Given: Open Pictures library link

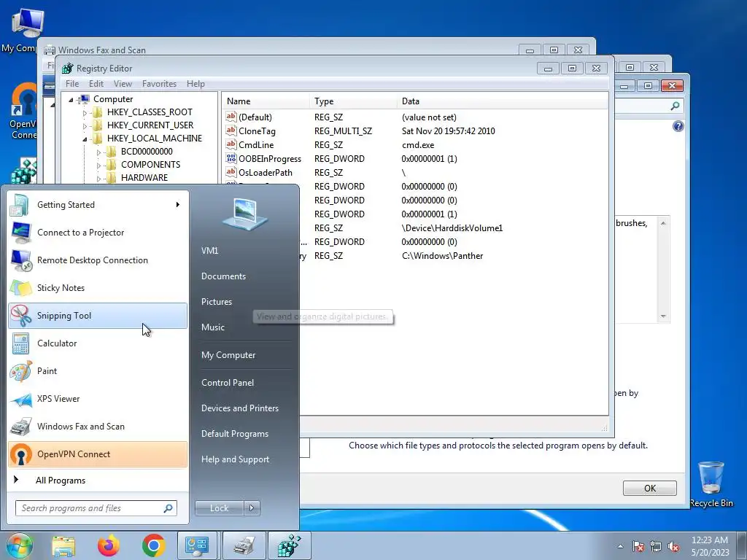Looking at the screenshot, I should tap(217, 302).
